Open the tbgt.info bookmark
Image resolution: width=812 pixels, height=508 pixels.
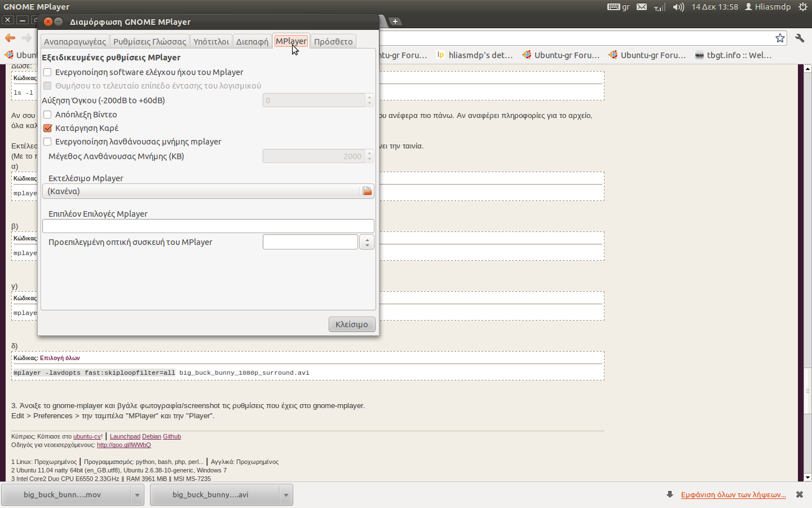point(733,55)
